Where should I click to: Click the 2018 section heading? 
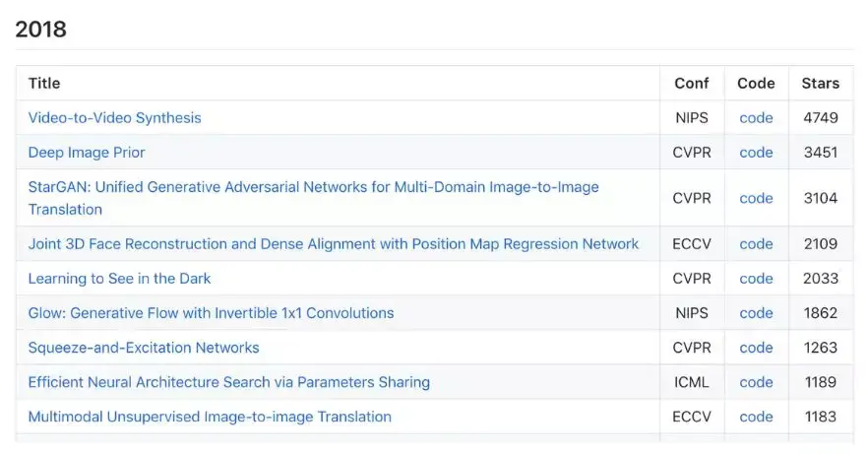pos(41,30)
